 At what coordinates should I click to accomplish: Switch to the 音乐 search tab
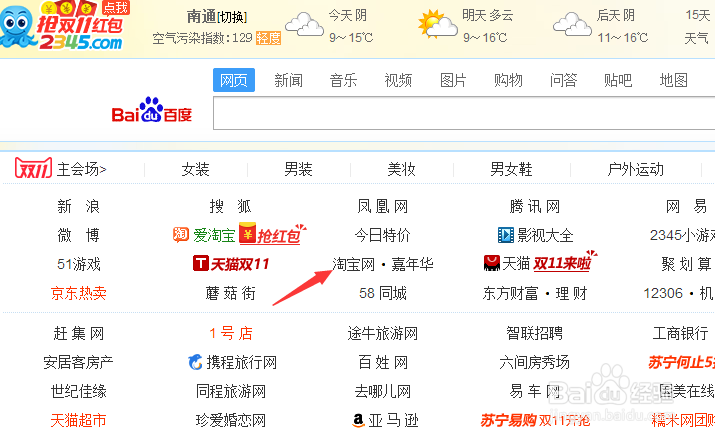pos(343,80)
